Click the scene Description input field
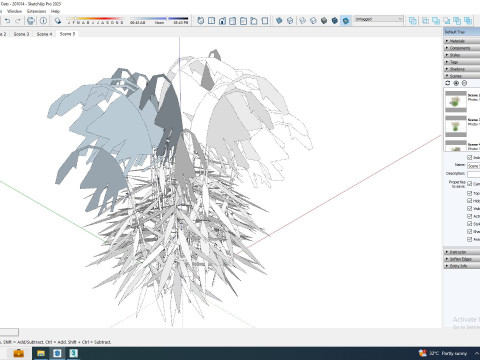This screenshot has height=360, width=480. (473, 174)
